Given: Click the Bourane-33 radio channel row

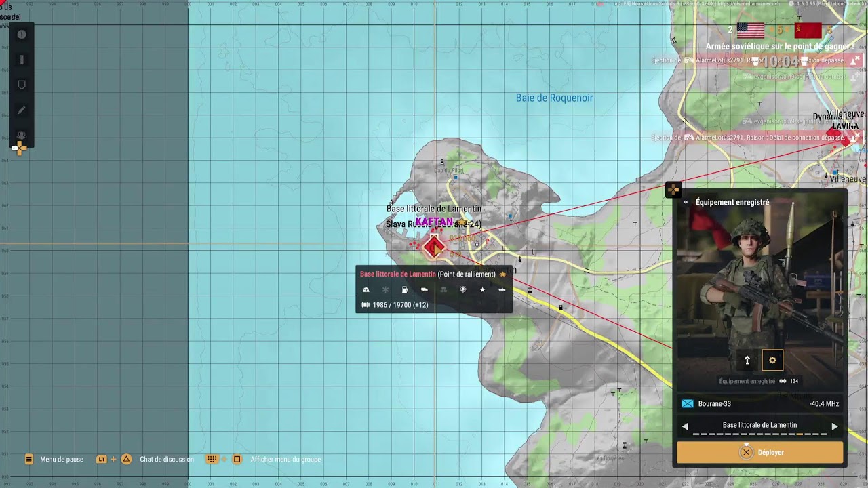Looking at the screenshot, I should (759, 404).
